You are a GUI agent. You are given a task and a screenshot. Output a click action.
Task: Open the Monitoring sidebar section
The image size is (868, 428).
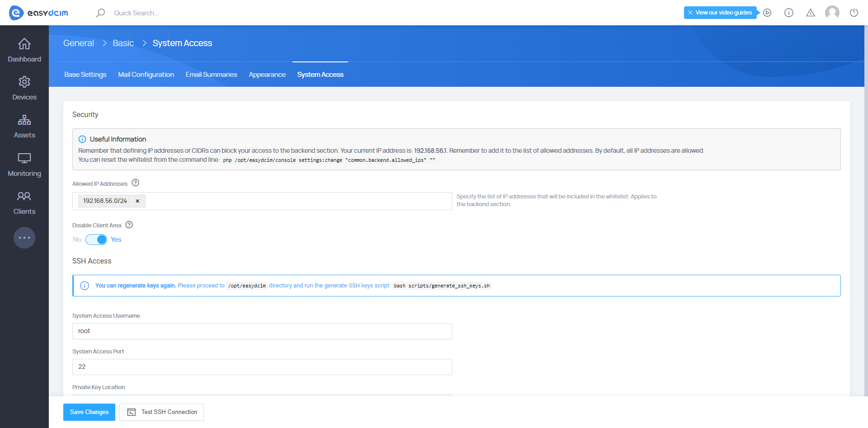click(24, 165)
